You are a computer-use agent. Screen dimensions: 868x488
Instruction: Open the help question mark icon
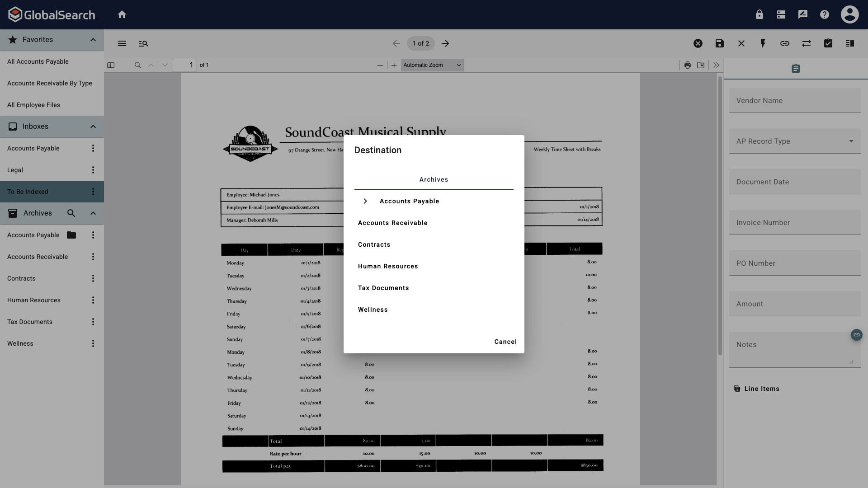tap(825, 14)
